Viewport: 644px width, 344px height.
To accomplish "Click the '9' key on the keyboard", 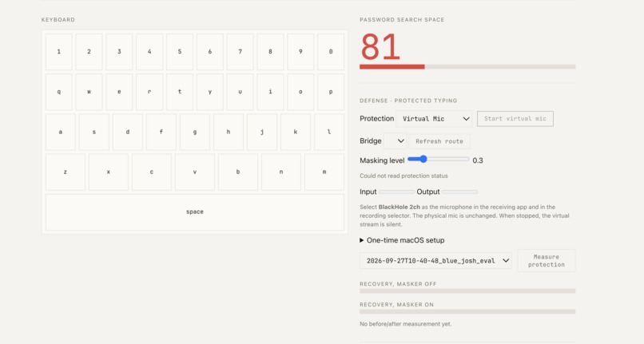I will [300, 52].
